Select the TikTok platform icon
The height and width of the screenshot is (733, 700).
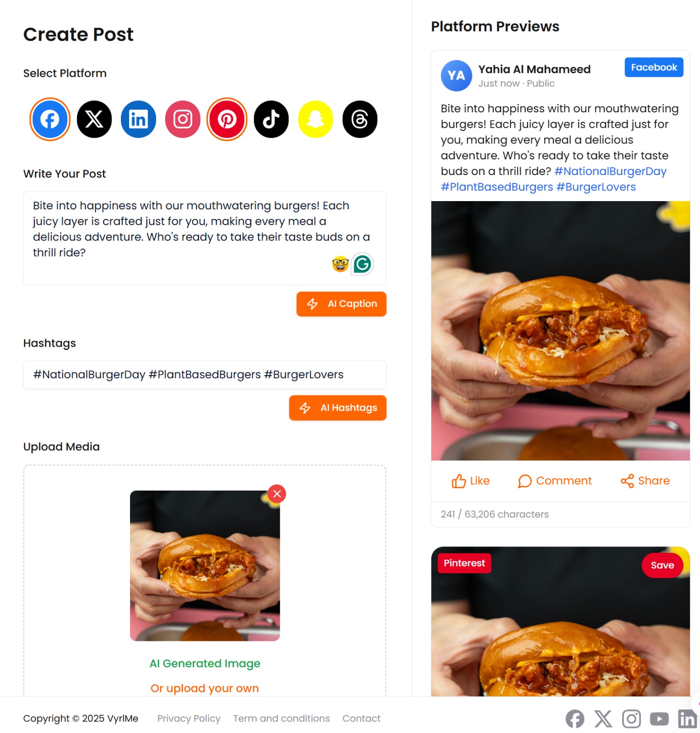(x=271, y=120)
